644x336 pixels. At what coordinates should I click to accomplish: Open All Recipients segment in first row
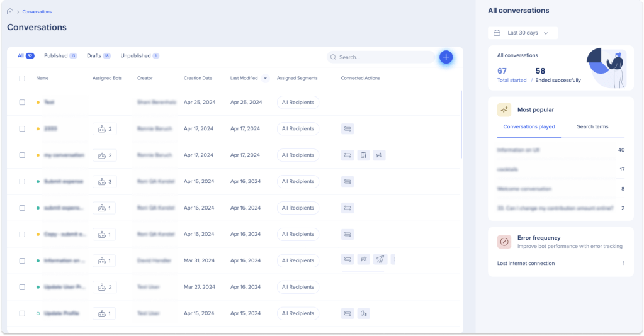click(298, 102)
